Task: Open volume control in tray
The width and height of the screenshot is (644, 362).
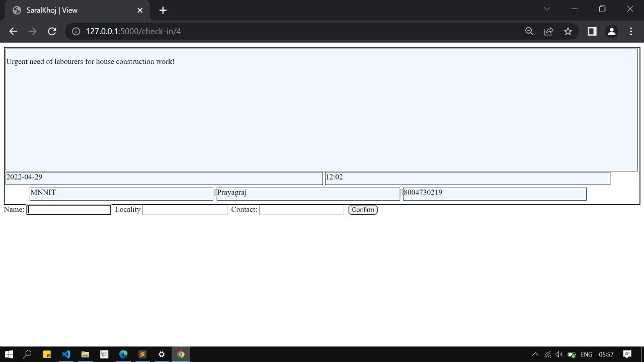Action: click(559, 354)
